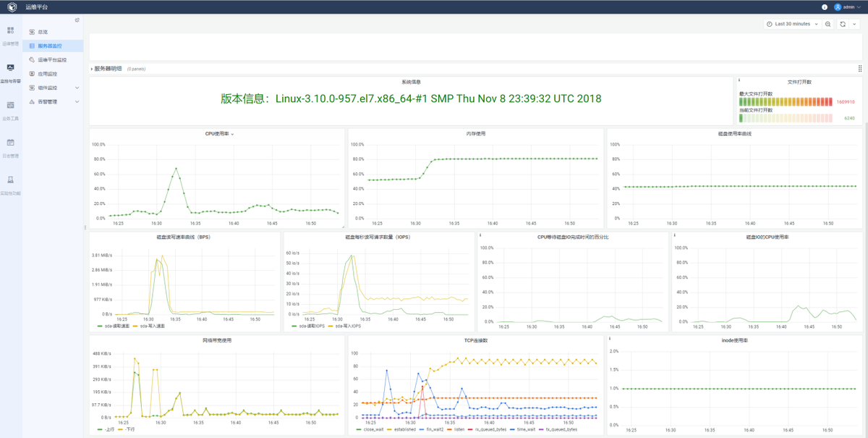Click the info icon on the 文件打开数 panel
Image resolution: width=868 pixels, height=438 pixels.
739,80
